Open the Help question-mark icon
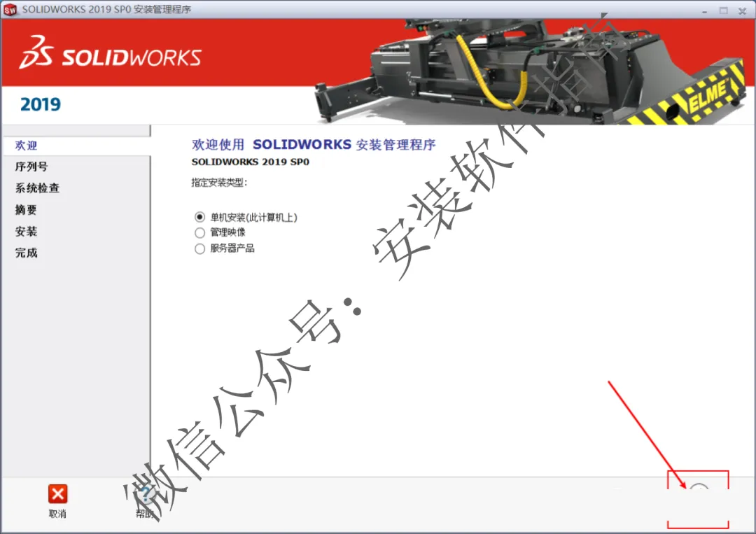 coord(145,494)
